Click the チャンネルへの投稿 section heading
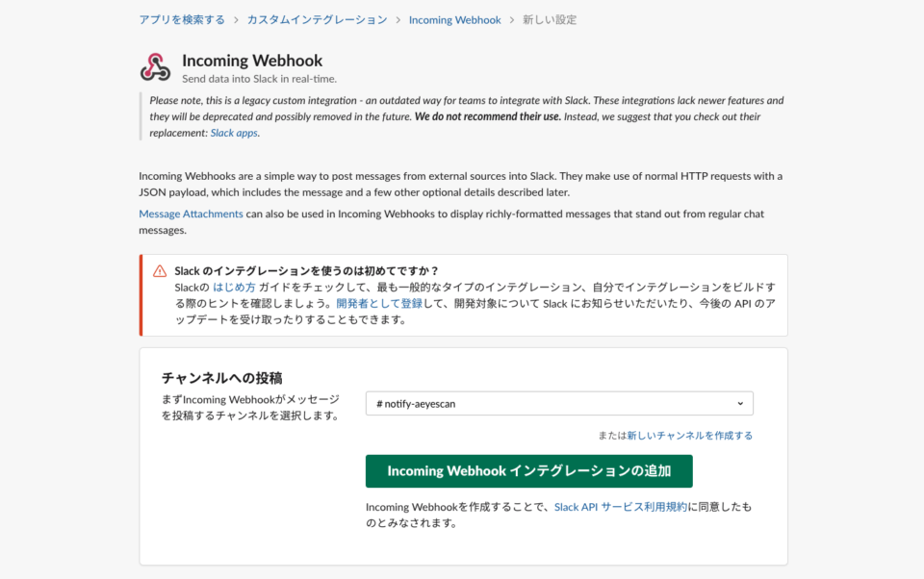The width and height of the screenshot is (924, 579). pos(222,378)
